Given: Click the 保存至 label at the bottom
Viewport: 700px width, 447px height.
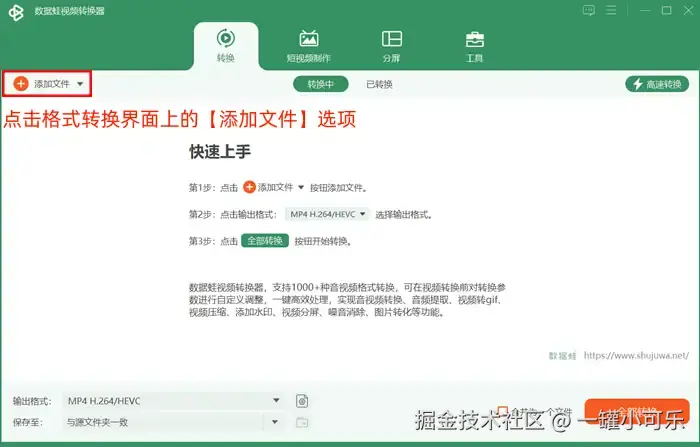Looking at the screenshot, I should click(x=28, y=422).
